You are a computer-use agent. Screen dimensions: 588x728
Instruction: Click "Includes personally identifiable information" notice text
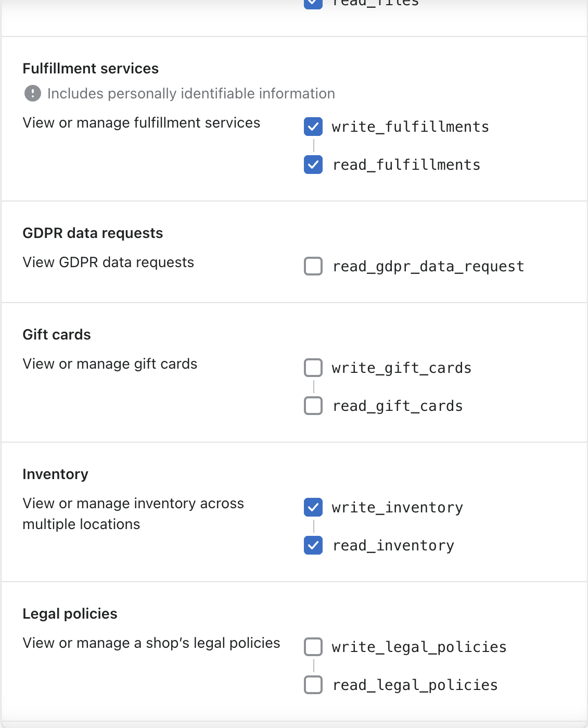coord(191,94)
